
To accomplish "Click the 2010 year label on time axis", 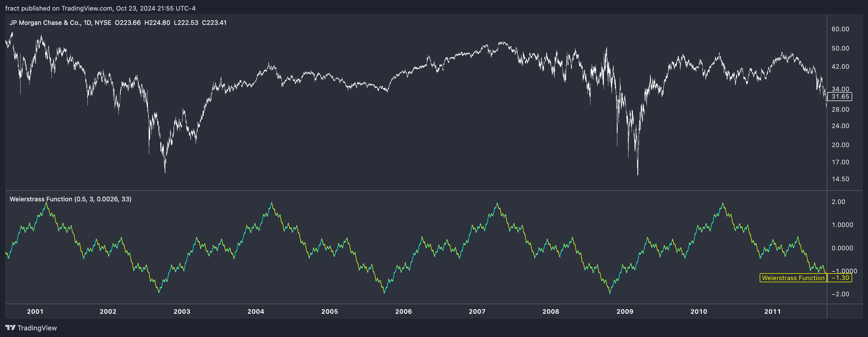I will point(698,311).
